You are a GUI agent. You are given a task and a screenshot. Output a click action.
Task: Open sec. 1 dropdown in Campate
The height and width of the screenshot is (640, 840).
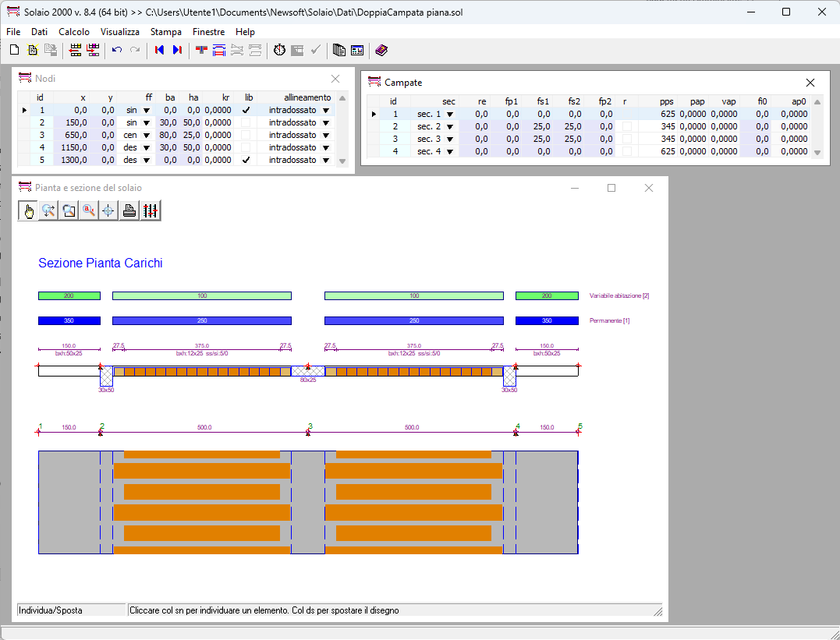(450, 114)
